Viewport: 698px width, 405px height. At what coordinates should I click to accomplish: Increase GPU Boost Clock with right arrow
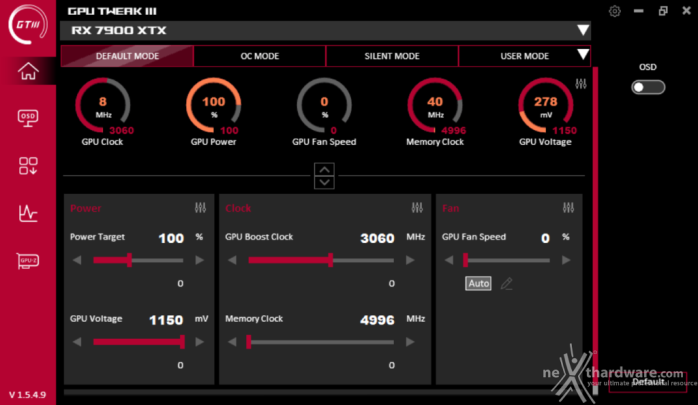[x=410, y=260]
